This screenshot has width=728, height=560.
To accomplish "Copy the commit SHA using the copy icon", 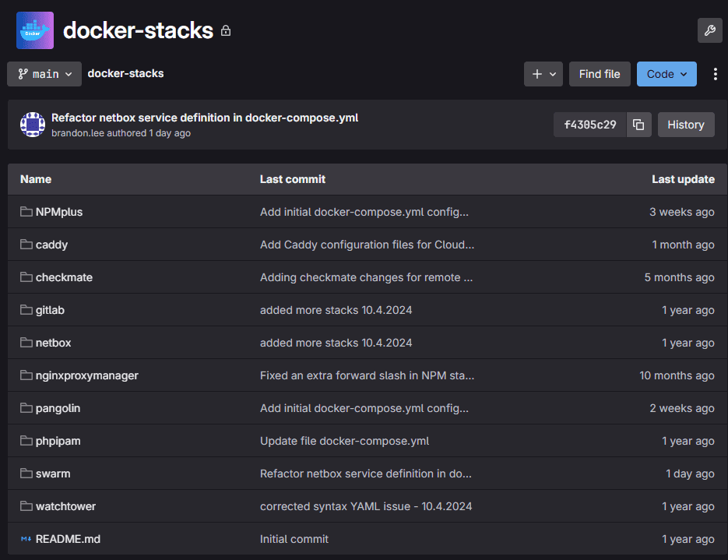I will pos(638,124).
